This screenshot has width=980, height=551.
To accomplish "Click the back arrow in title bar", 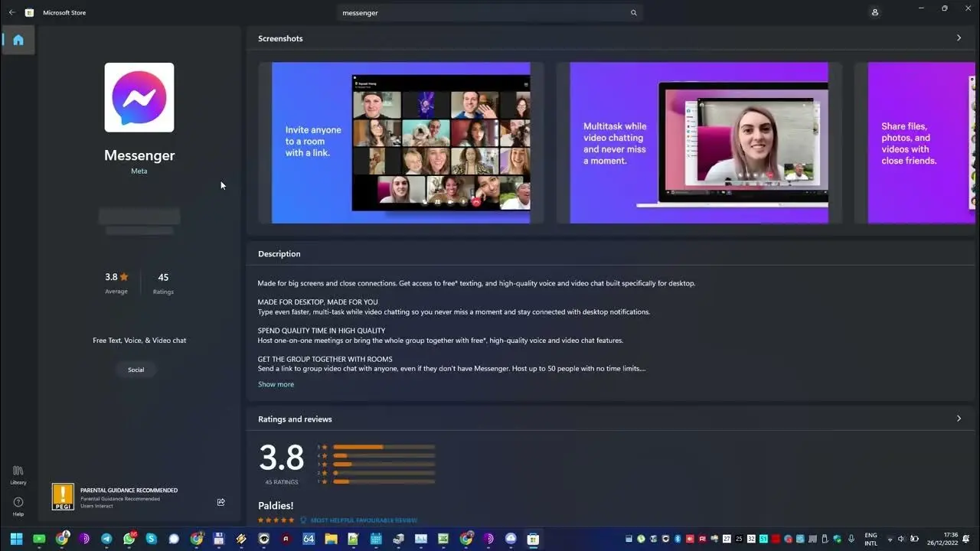I will coord(11,12).
